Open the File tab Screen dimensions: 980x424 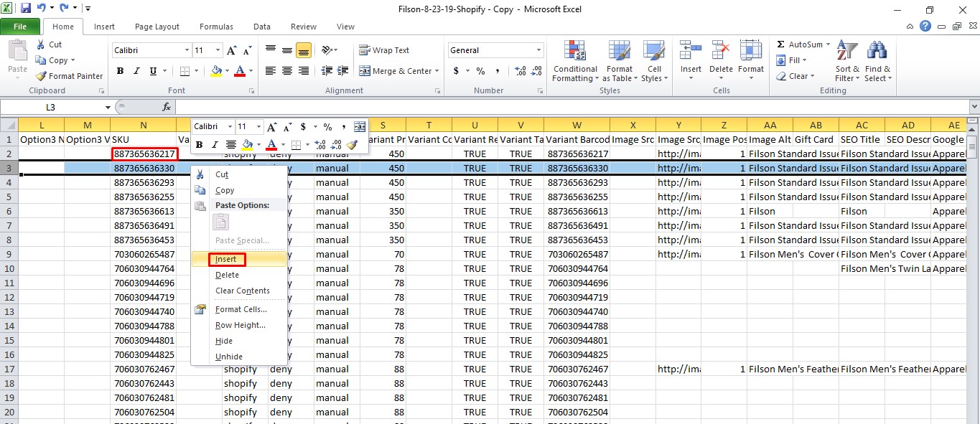click(x=20, y=27)
